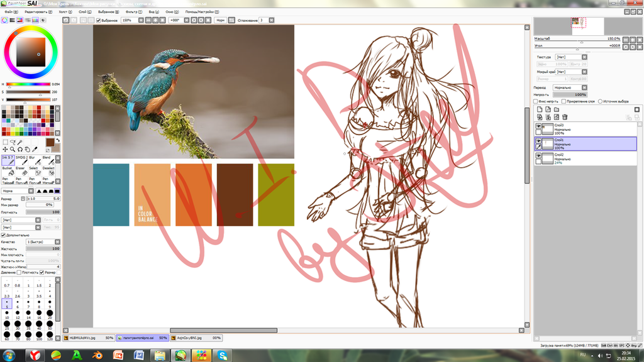The width and height of the screenshot is (644, 362).
Task: Open the Файл menu
Action: (11, 12)
